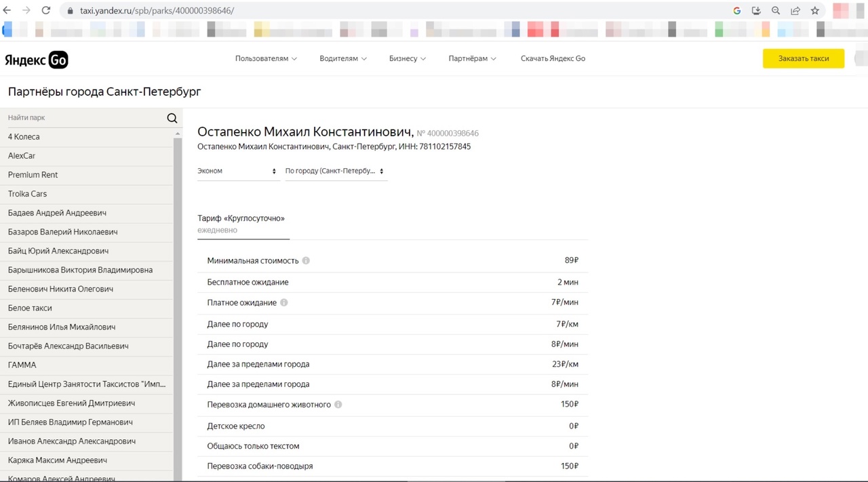The image size is (868, 482).
Task: Open Единый Центр Занятости Таксистов park
Action: coord(87,384)
